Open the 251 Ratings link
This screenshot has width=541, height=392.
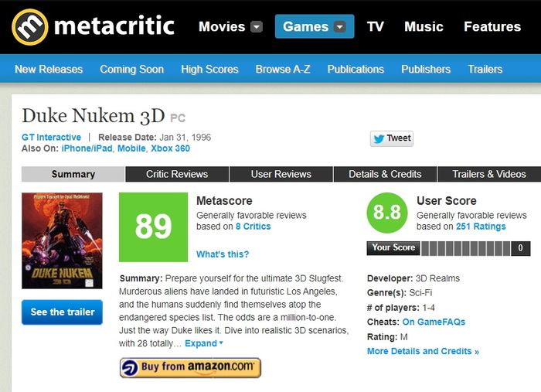(479, 227)
